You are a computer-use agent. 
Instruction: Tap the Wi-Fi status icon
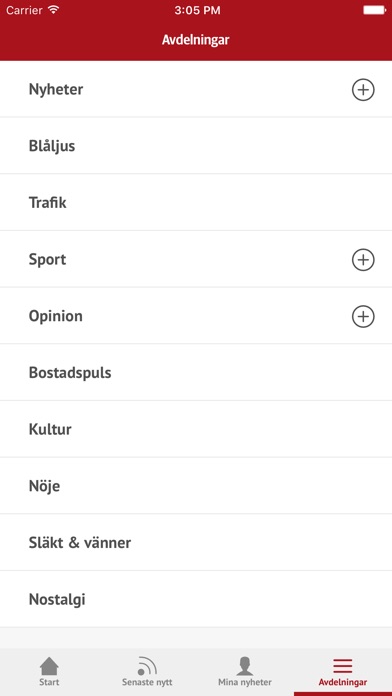pyautogui.click(x=54, y=10)
